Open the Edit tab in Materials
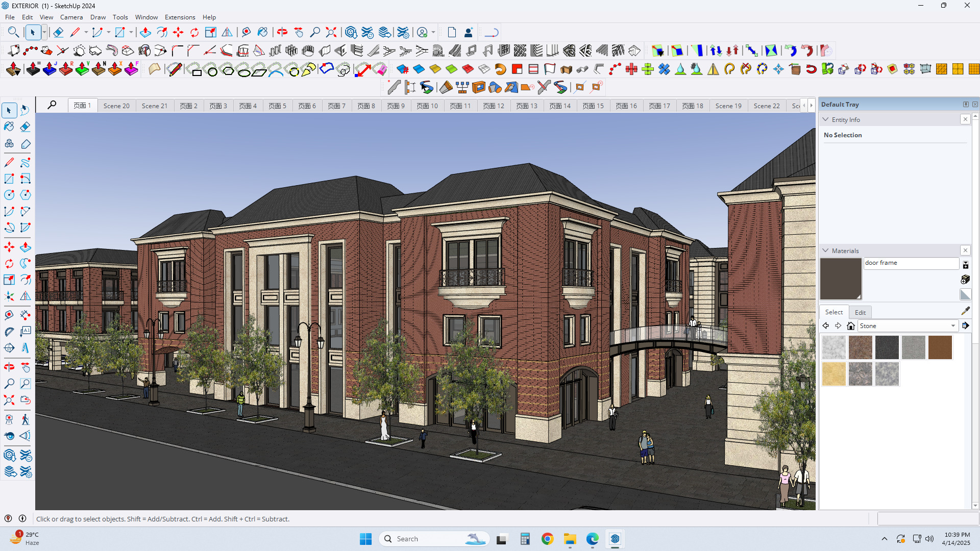Viewport: 980px width, 551px height. pos(860,312)
